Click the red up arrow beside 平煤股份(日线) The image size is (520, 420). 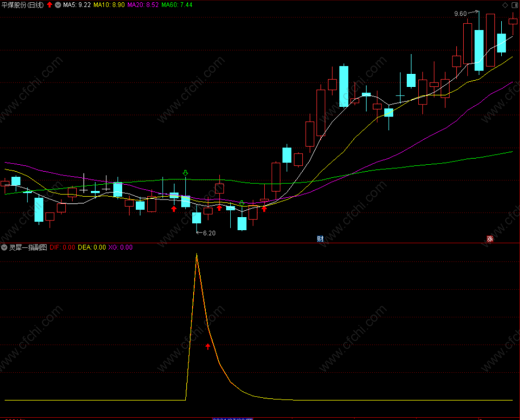[x=50, y=5]
